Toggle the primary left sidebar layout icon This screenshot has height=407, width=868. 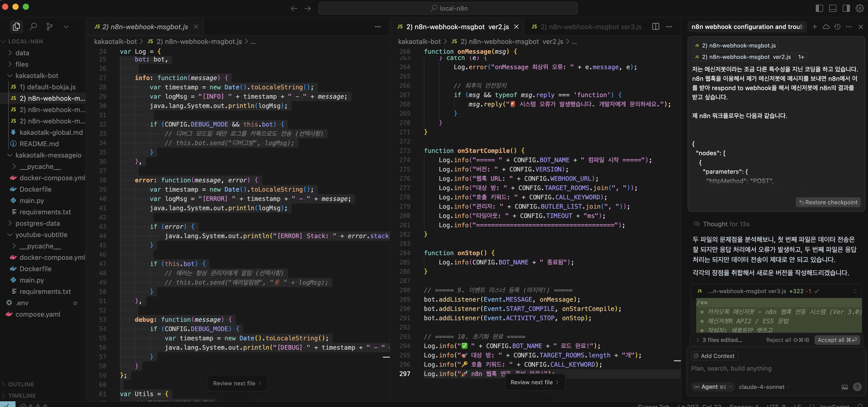[819, 9]
